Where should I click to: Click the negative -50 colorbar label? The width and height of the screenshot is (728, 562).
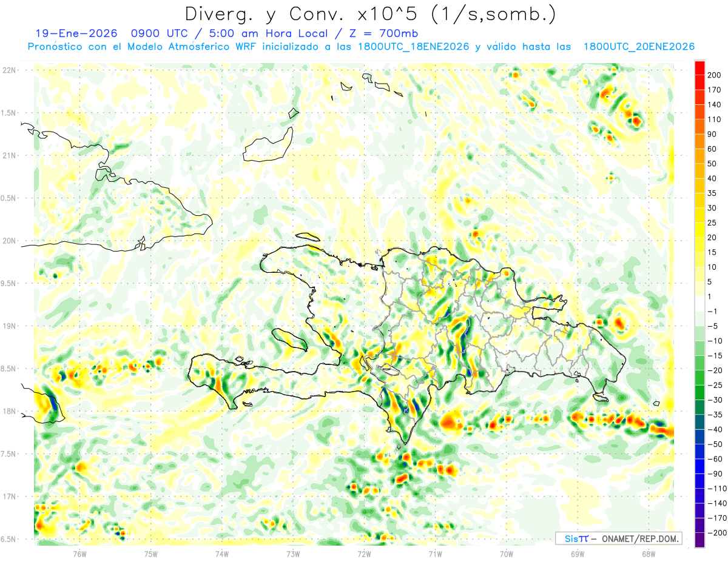coord(716,444)
